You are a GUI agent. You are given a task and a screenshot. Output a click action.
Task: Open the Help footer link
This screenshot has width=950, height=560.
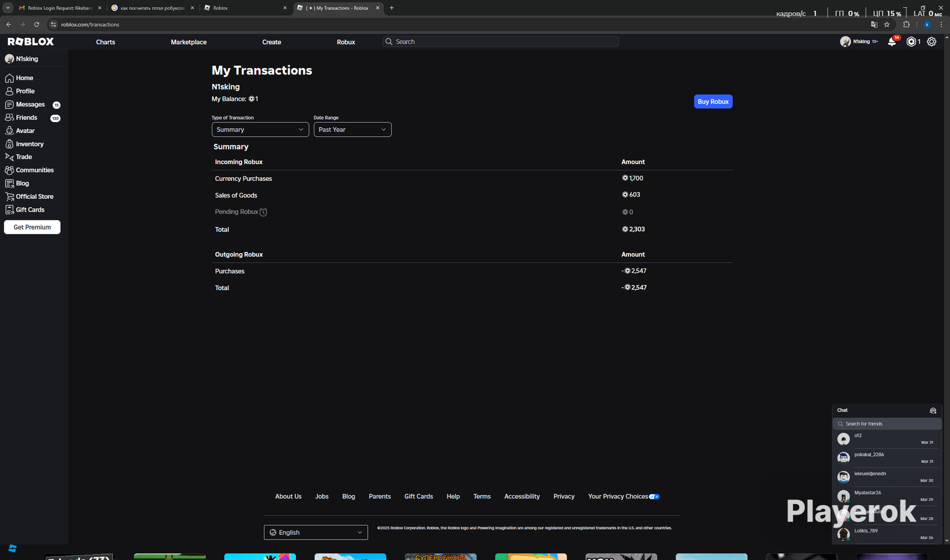(x=453, y=497)
